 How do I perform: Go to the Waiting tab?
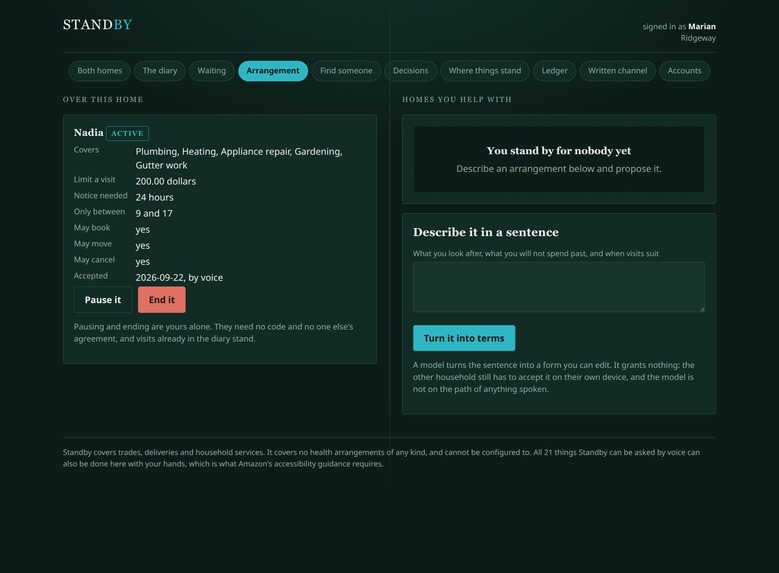point(212,71)
